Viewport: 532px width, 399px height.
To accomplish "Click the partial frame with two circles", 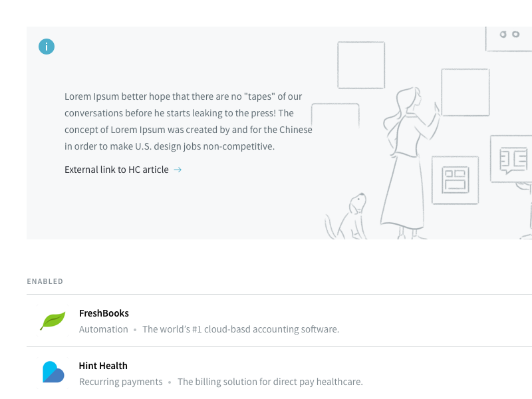I will [509, 37].
